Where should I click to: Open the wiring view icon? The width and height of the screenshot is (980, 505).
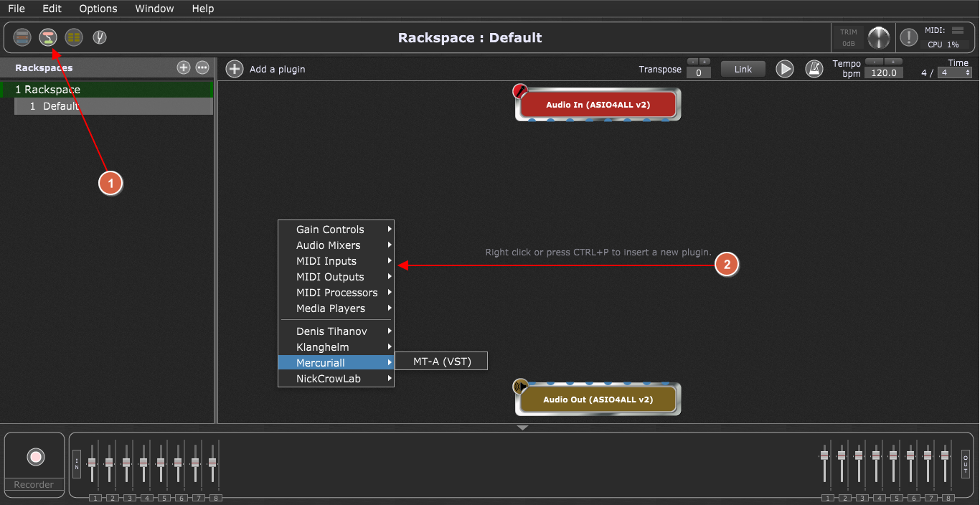48,37
